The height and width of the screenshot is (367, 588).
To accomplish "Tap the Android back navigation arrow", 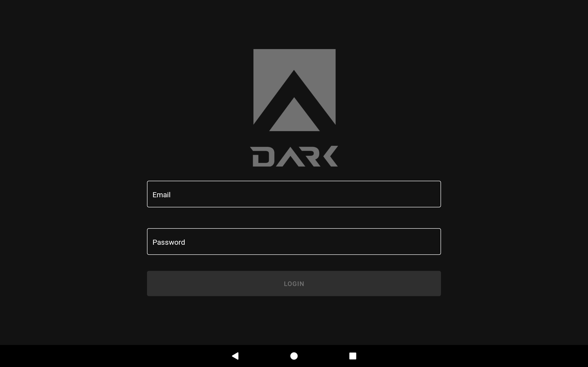I will [x=235, y=356].
